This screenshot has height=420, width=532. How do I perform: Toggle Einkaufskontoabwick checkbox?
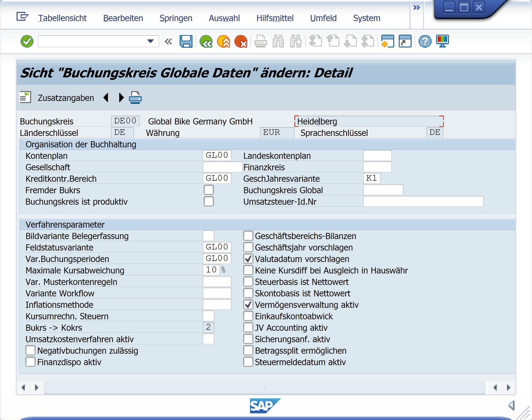click(x=248, y=316)
